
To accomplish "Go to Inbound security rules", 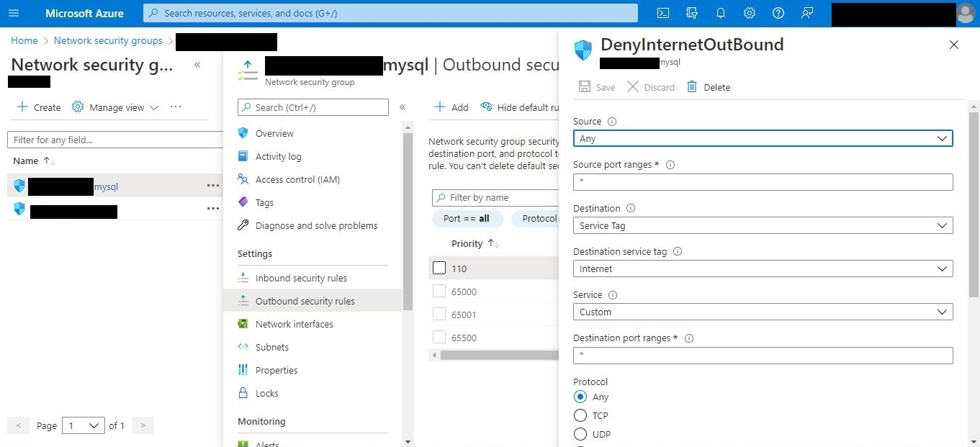I will point(301,278).
